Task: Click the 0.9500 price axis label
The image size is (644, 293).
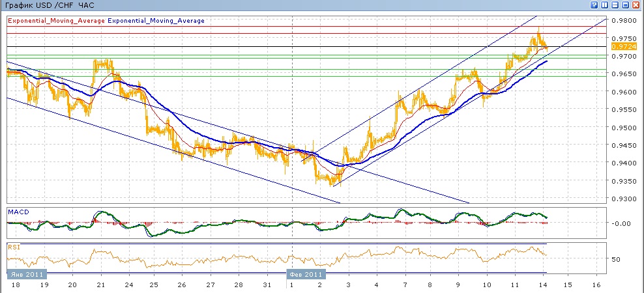Action: point(621,128)
